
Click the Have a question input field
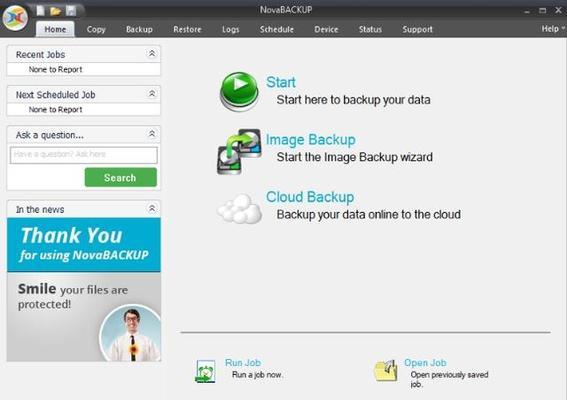point(84,155)
